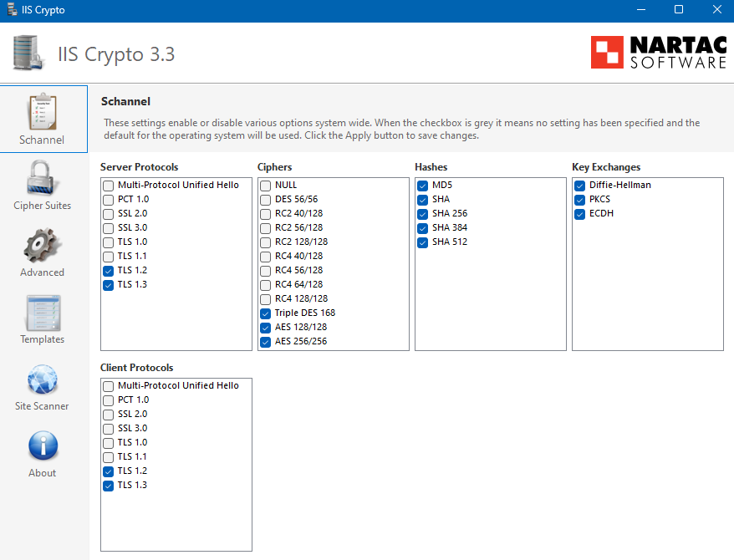Open the Templates icon in sidebar
The height and width of the screenshot is (560, 734).
[43, 313]
